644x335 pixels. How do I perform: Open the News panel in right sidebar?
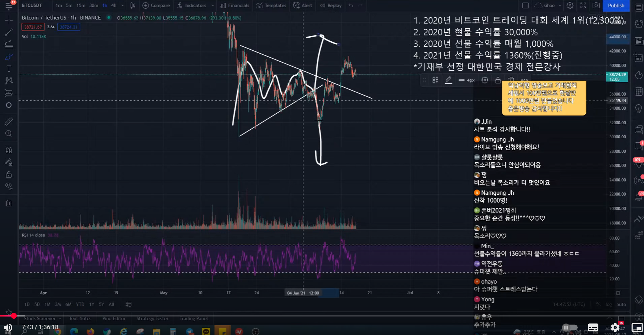click(x=639, y=41)
